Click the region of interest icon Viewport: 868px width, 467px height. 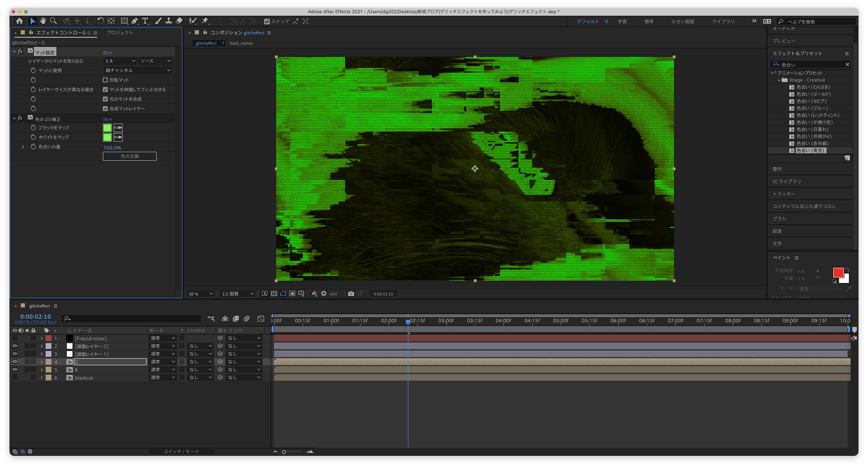(292, 294)
